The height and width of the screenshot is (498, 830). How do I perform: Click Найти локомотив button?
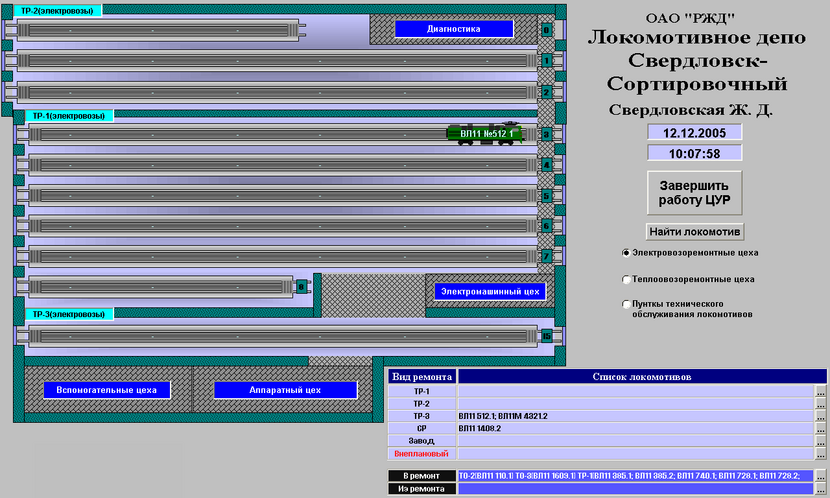point(694,232)
